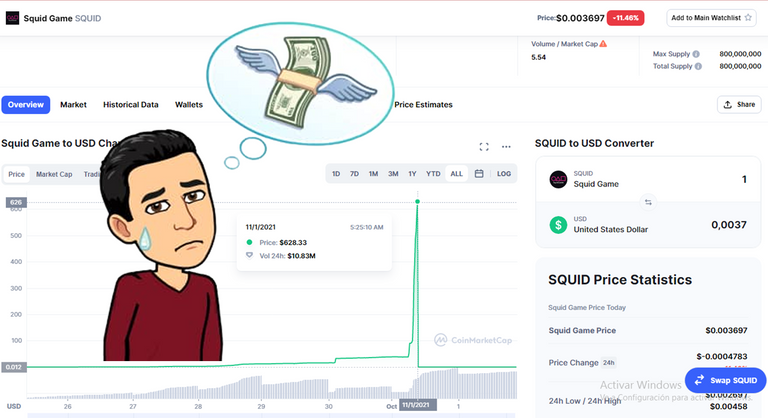This screenshot has height=418, width=768.
Task: Select the 1Y time range
Action: pyautogui.click(x=412, y=173)
